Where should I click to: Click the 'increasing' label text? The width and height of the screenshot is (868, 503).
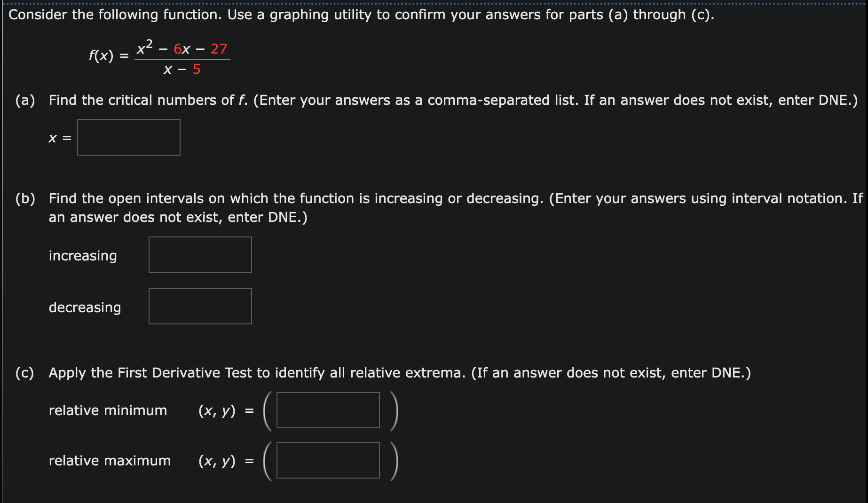[82, 256]
